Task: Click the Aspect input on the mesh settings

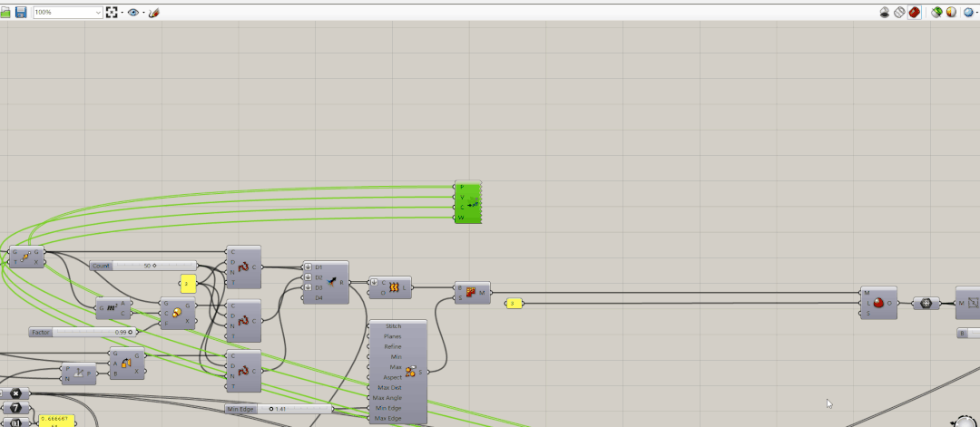Action: click(x=393, y=377)
